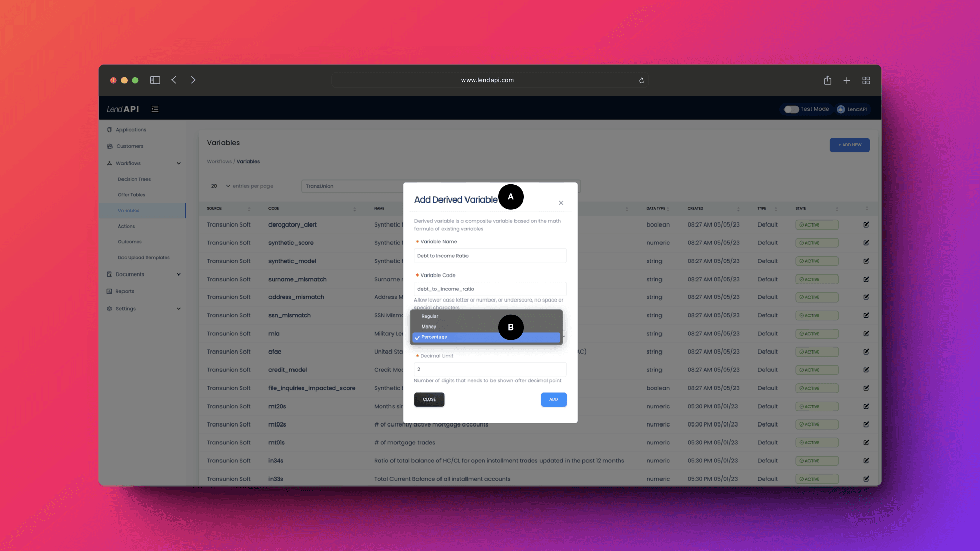Image resolution: width=980 pixels, height=551 pixels.
Task: Click the ADD button to save variable
Action: coord(553,398)
